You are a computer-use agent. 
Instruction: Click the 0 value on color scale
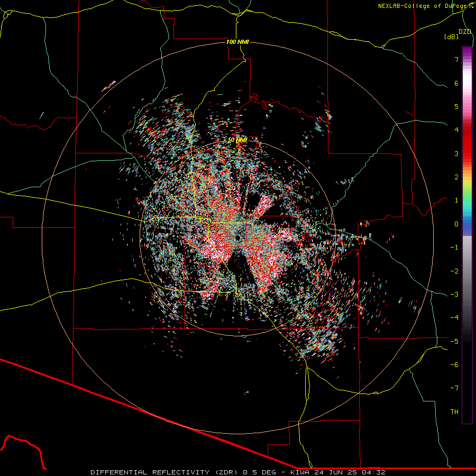456,224
